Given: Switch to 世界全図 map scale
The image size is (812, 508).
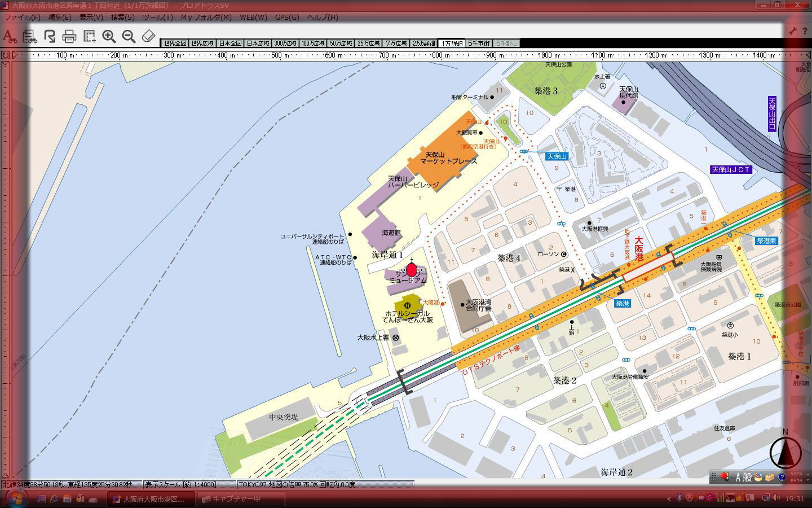Looking at the screenshot, I should coord(175,43).
